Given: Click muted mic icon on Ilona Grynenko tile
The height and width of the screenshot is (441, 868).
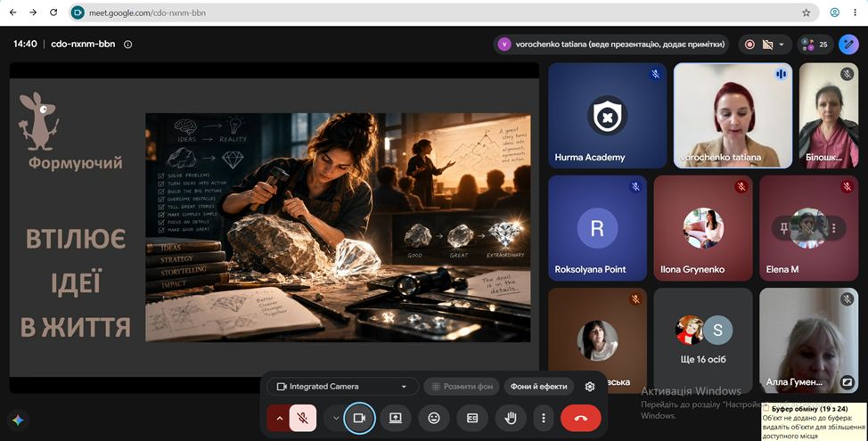Looking at the screenshot, I should (x=741, y=187).
